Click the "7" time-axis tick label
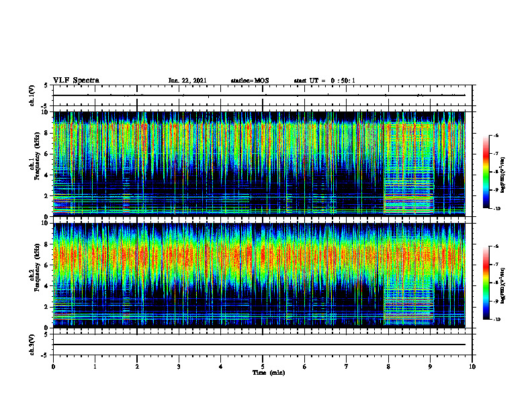 [x=347, y=366]
